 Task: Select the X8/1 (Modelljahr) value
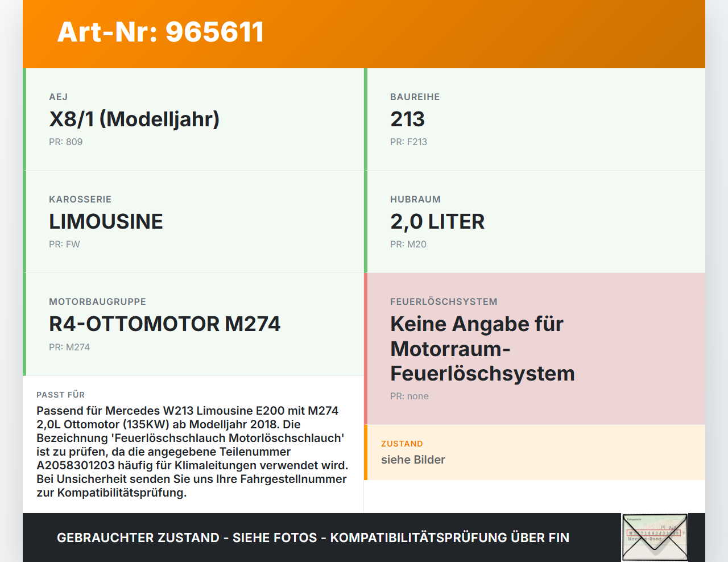coord(134,119)
